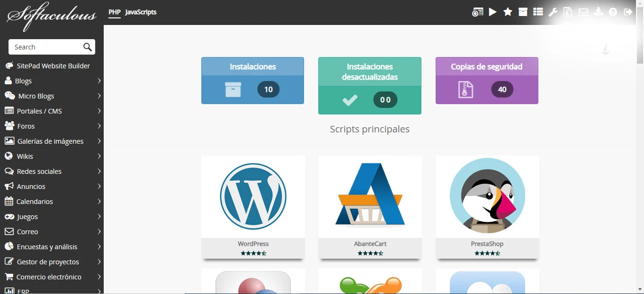Click the page vertical scrollbar thumb
The height and width of the screenshot is (294, 644).
[640, 35]
